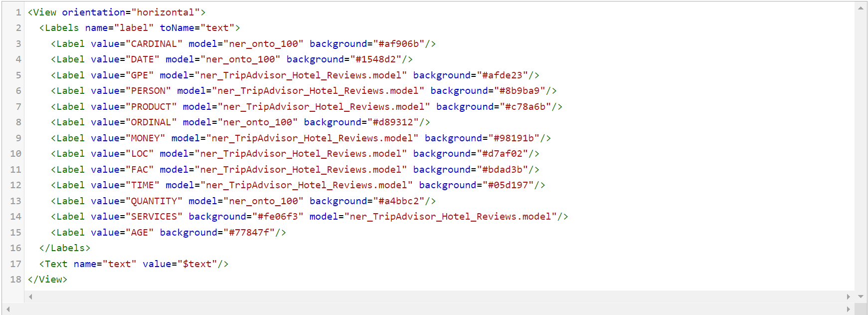Click the "GPE" label value
868x315 pixels.
[x=140, y=75]
